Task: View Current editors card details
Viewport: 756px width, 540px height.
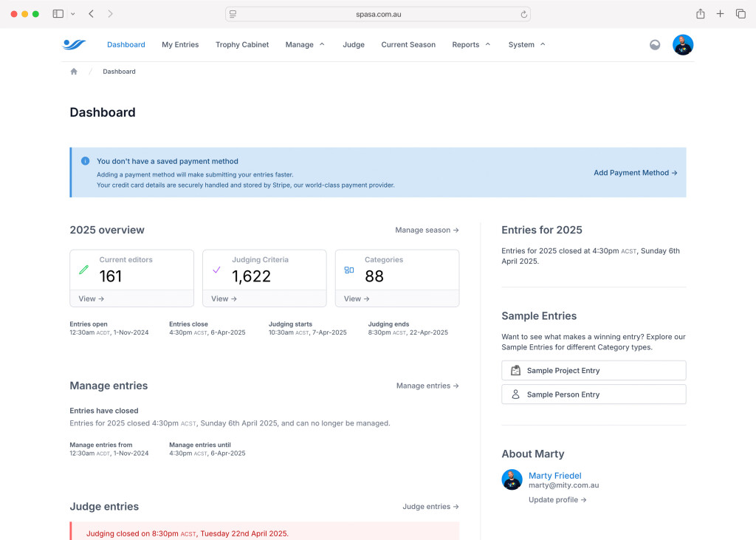Action: pos(92,298)
